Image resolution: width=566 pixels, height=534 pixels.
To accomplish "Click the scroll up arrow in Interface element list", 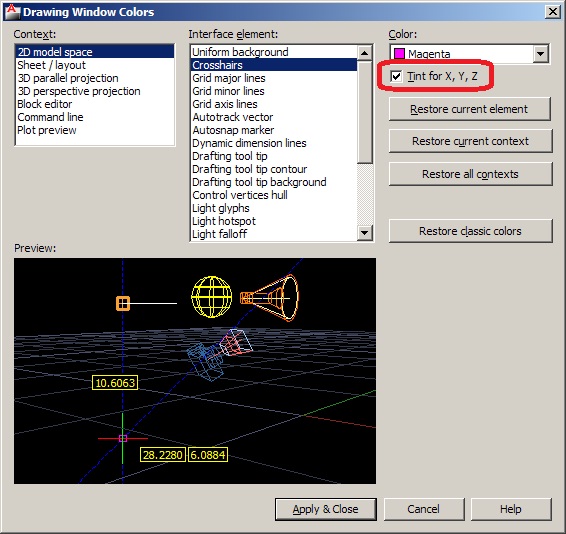I will (x=365, y=53).
